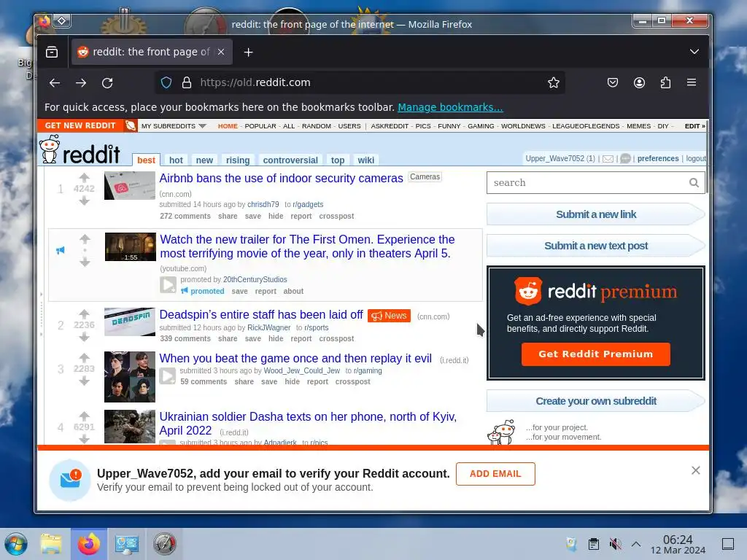
Task: Open the MY SUBREDDITS dropdown
Action: pos(174,125)
